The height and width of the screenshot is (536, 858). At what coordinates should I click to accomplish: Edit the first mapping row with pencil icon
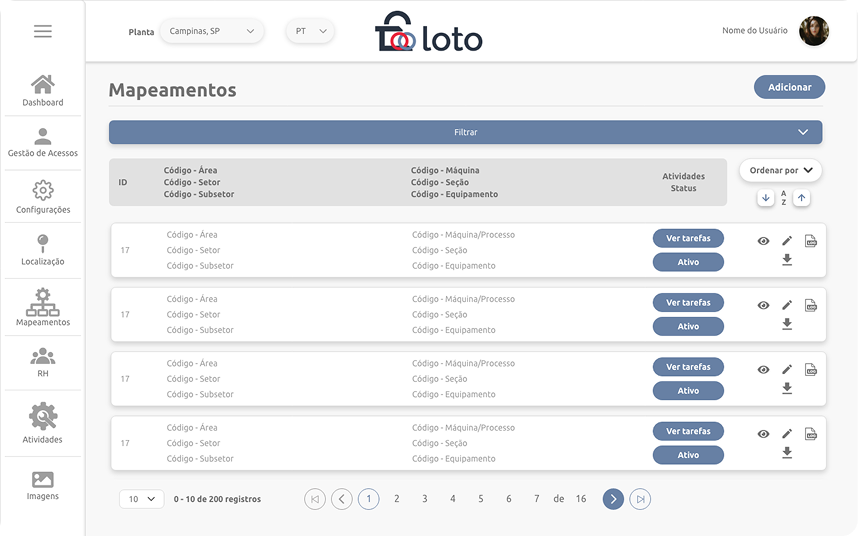pyautogui.click(x=787, y=241)
